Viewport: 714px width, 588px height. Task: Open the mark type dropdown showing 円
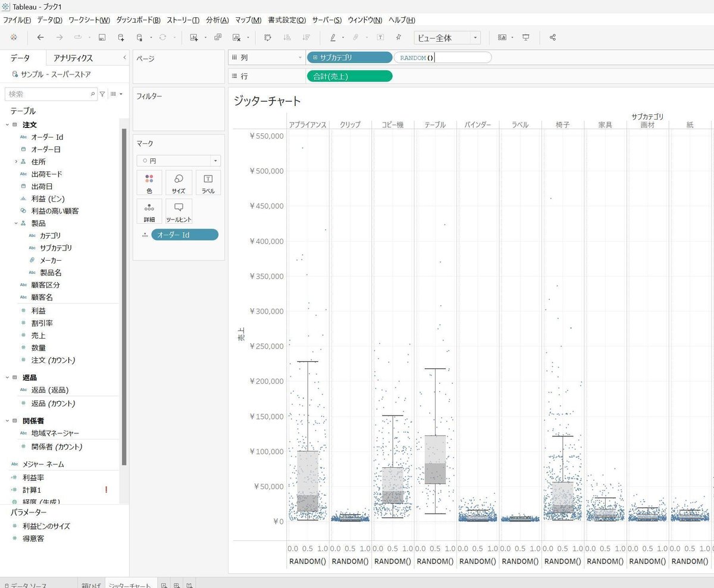tap(178, 161)
